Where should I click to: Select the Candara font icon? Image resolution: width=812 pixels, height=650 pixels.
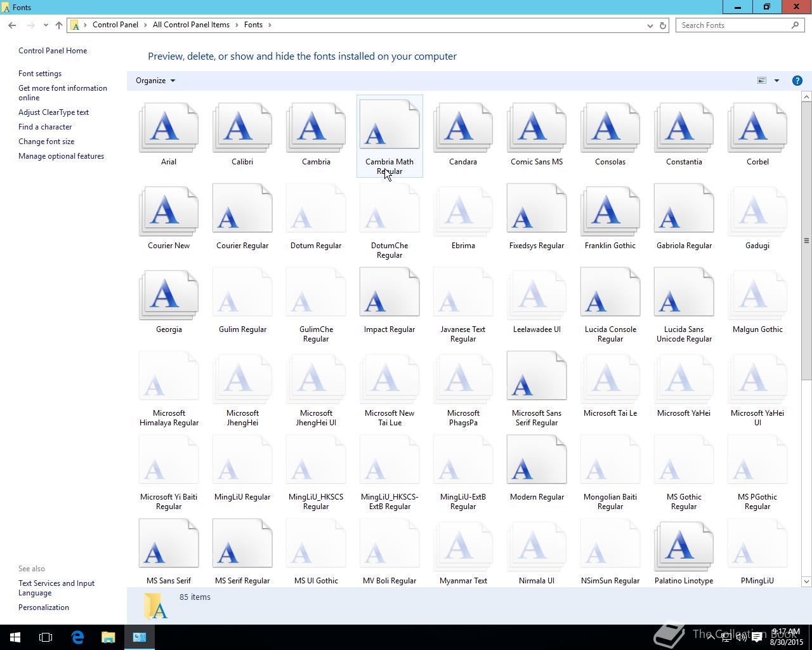tap(463, 129)
